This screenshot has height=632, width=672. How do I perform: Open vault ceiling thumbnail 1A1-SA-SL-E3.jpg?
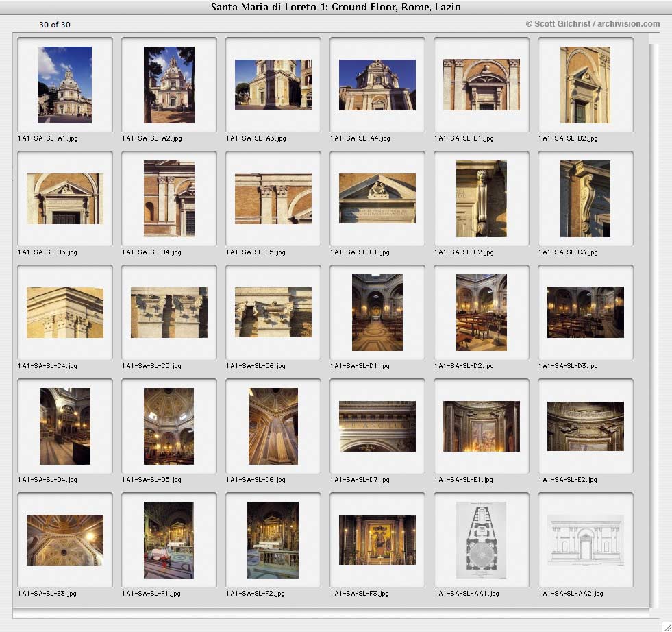click(x=64, y=540)
